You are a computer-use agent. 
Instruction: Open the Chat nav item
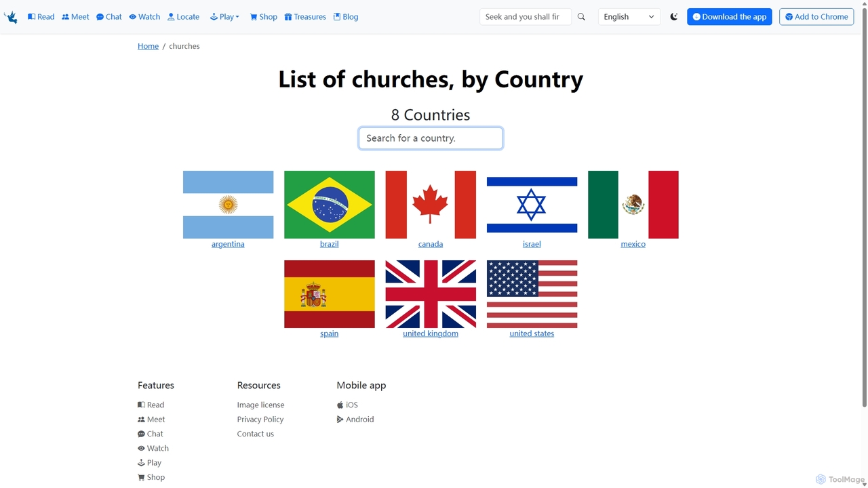click(109, 17)
